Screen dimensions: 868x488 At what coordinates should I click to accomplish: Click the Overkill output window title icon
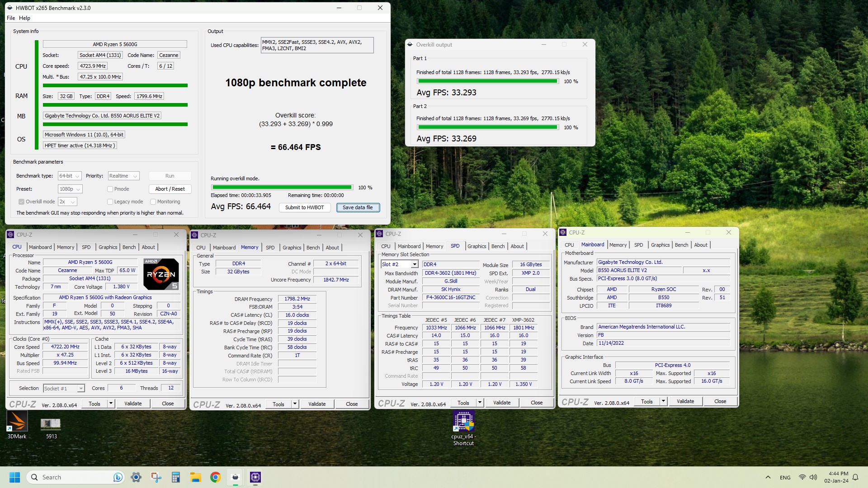[x=410, y=44]
